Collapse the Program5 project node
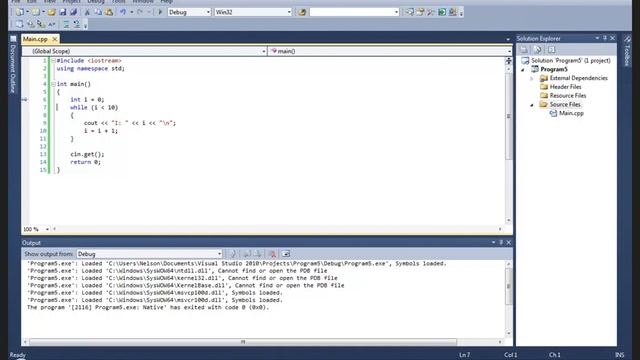The image size is (640, 360). [523, 70]
